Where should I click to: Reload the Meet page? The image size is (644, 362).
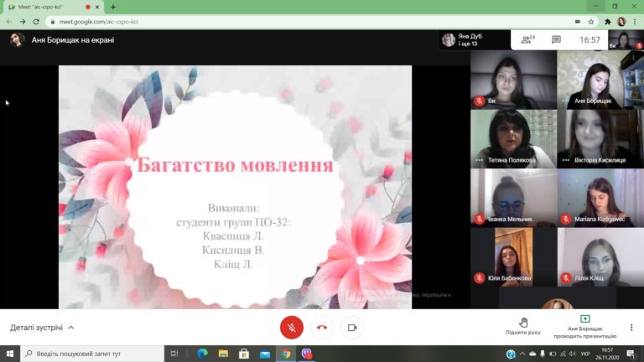[x=36, y=22]
